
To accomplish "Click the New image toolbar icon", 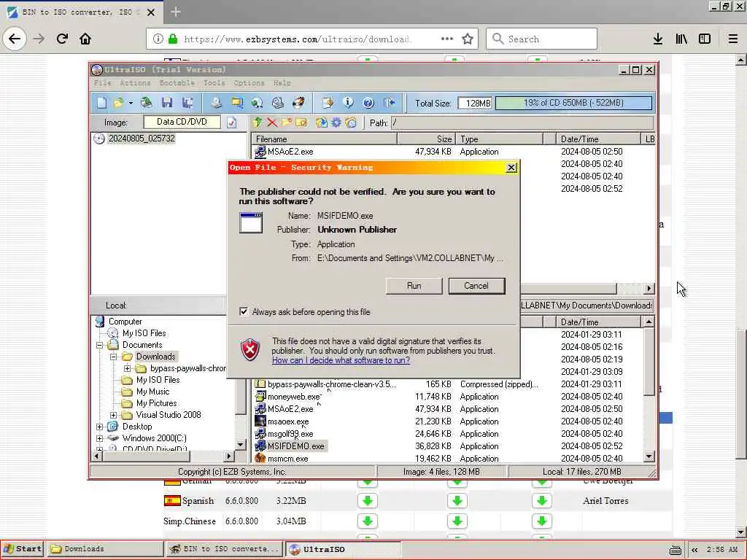I will [x=102, y=102].
